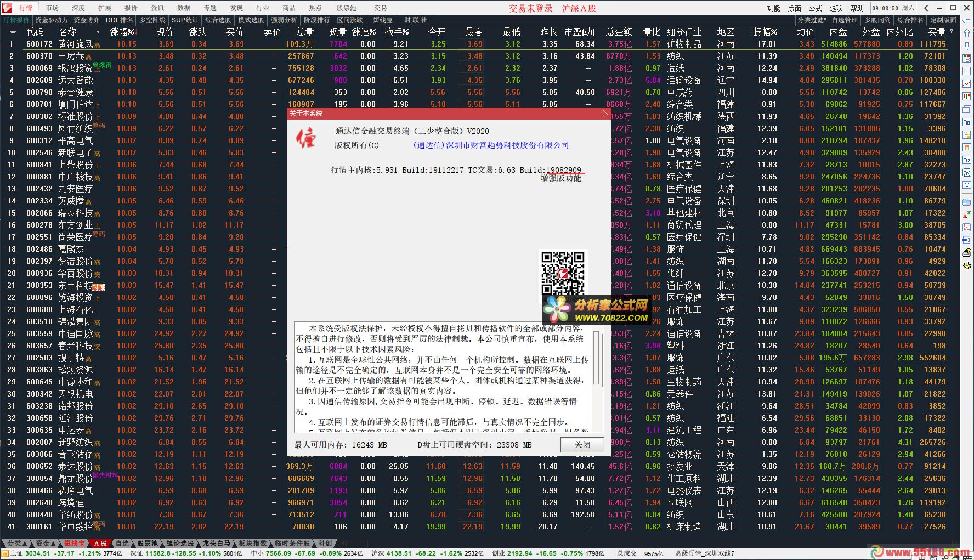Select the 缠论选股 bottom tab
Viewport: 974px width, 560px height.
[180, 544]
